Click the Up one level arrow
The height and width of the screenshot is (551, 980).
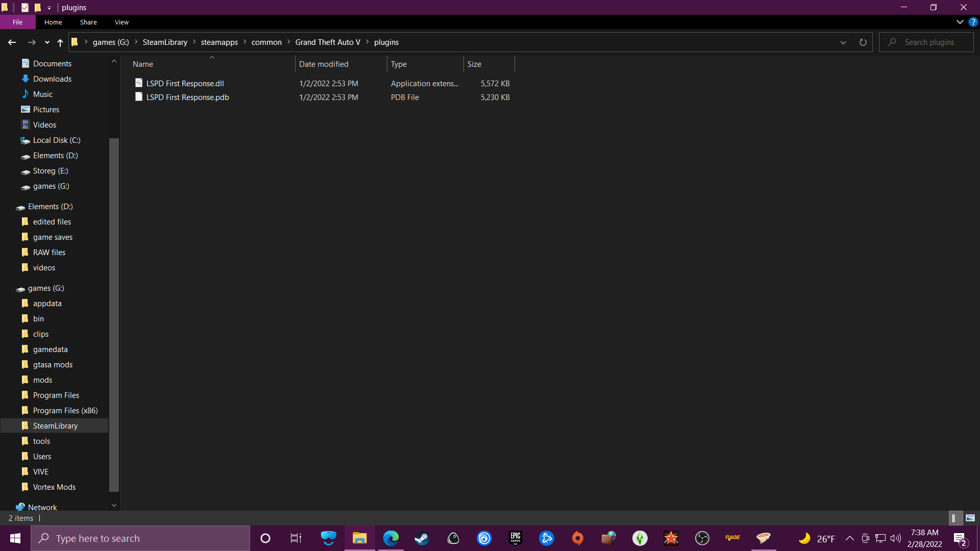point(60,42)
